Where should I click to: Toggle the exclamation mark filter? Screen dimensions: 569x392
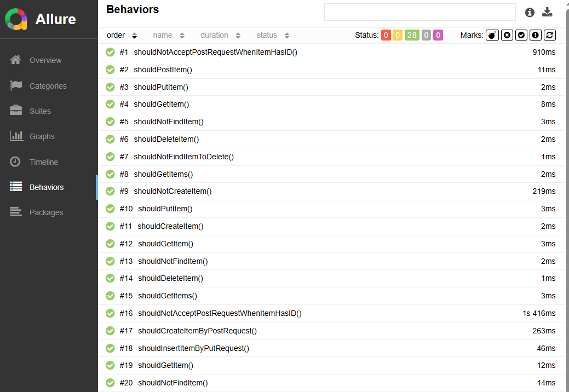pyautogui.click(x=536, y=35)
